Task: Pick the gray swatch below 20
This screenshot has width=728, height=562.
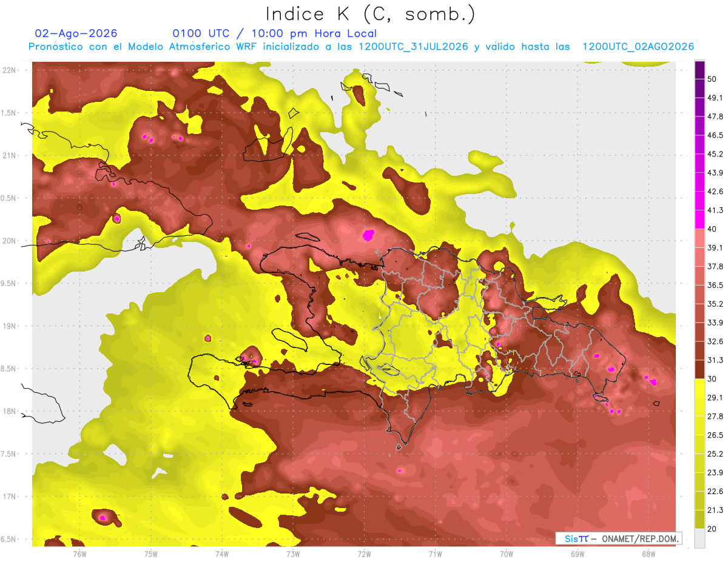Action: (x=700, y=538)
